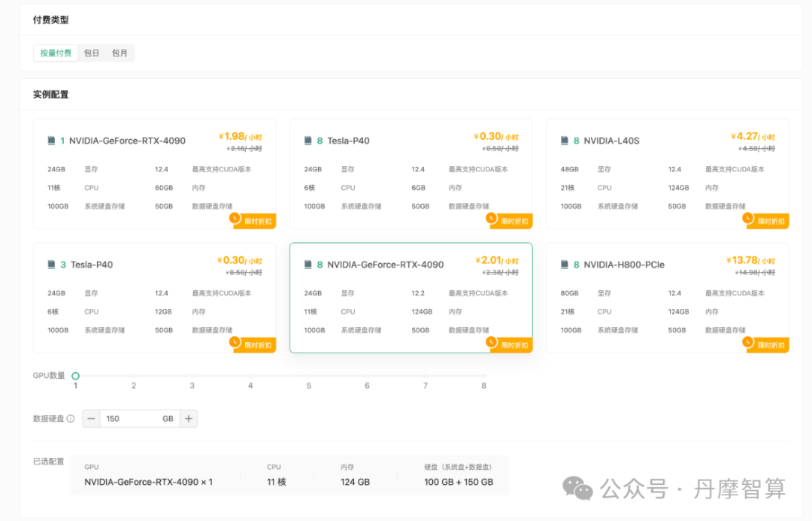The width and height of the screenshot is (812, 521).
Task: Click clock icon on ¥1.98 RTX-4090 card
Action: pyautogui.click(x=235, y=218)
